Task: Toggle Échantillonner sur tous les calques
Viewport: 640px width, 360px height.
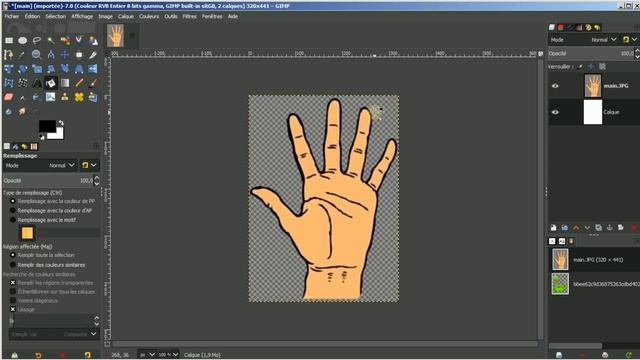Action: pyautogui.click(x=13, y=291)
